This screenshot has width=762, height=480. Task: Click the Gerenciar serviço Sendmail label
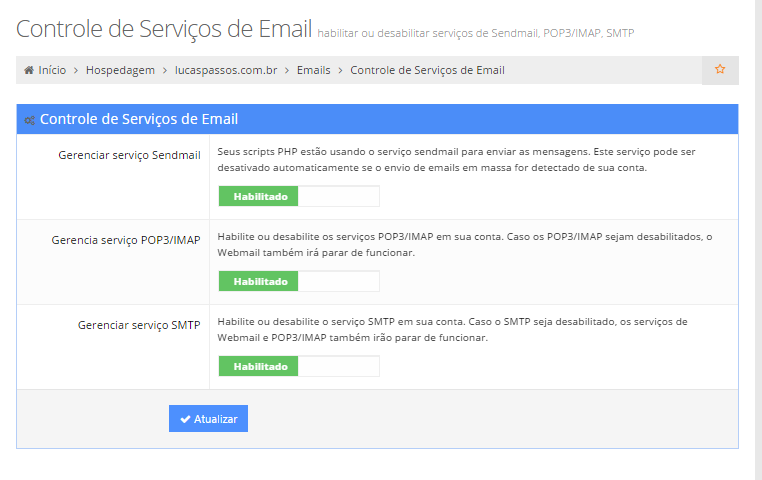[130, 155]
